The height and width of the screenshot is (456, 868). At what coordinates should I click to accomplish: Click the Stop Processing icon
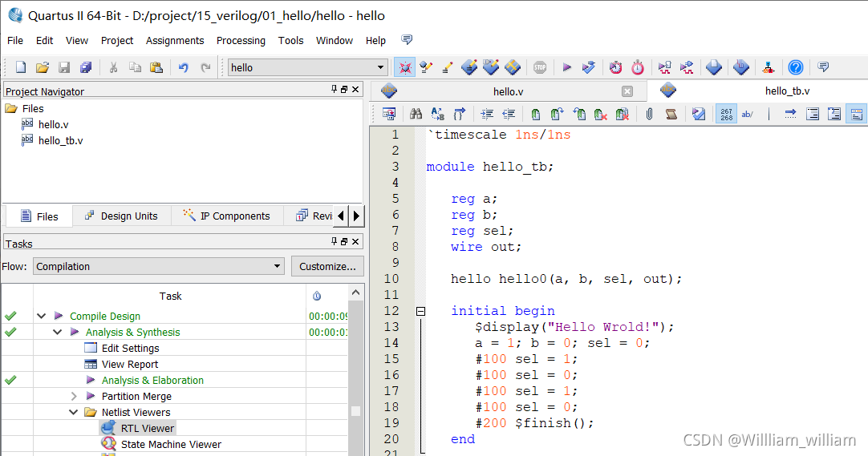(x=540, y=67)
